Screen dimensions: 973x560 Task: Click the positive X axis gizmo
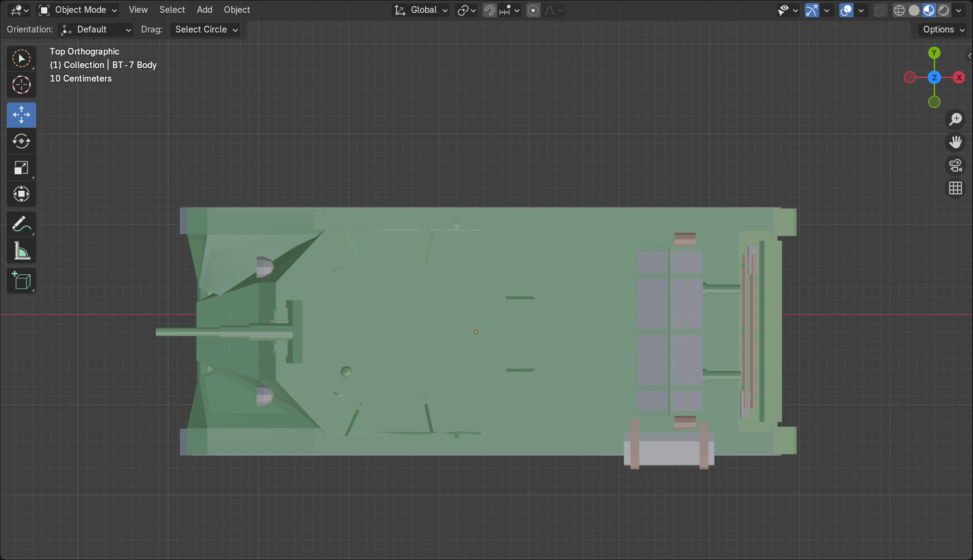coord(959,77)
